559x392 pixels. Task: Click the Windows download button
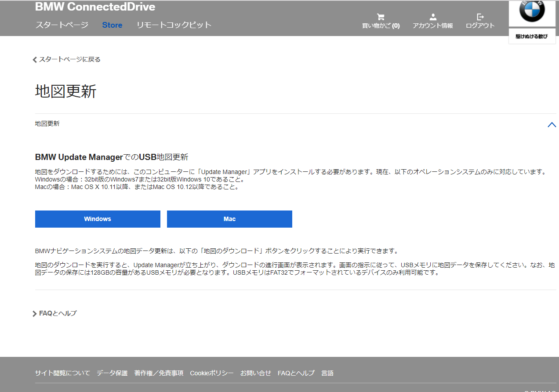pyautogui.click(x=98, y=219)
